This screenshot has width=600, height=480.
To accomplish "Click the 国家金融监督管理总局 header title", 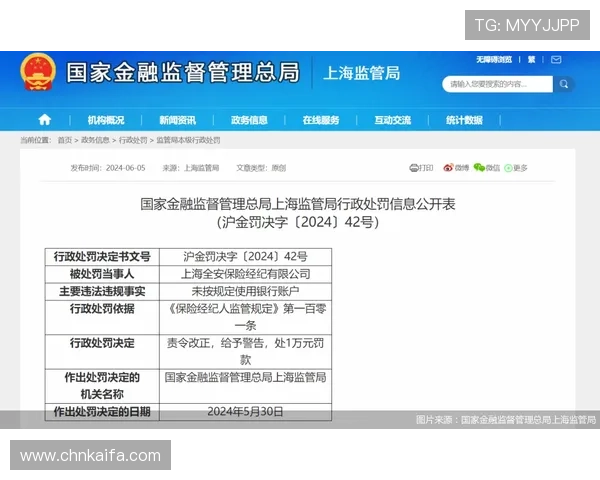I will (x=183, y=72).
